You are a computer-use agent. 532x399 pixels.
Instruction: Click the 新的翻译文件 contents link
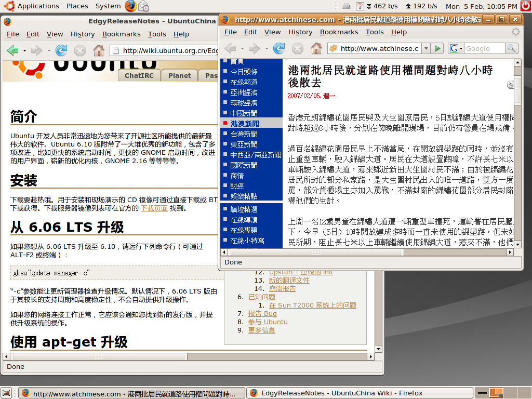(289, 280)
